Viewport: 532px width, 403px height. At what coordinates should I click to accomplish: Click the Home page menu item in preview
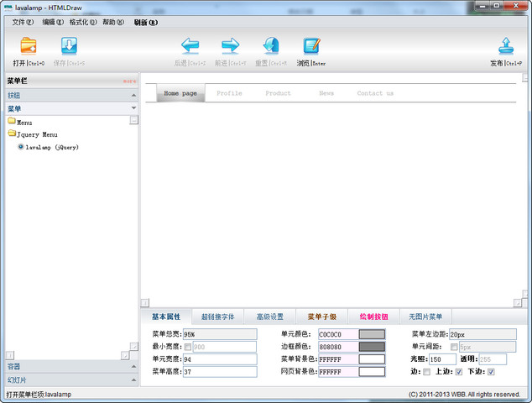click(x=180, y=93)
